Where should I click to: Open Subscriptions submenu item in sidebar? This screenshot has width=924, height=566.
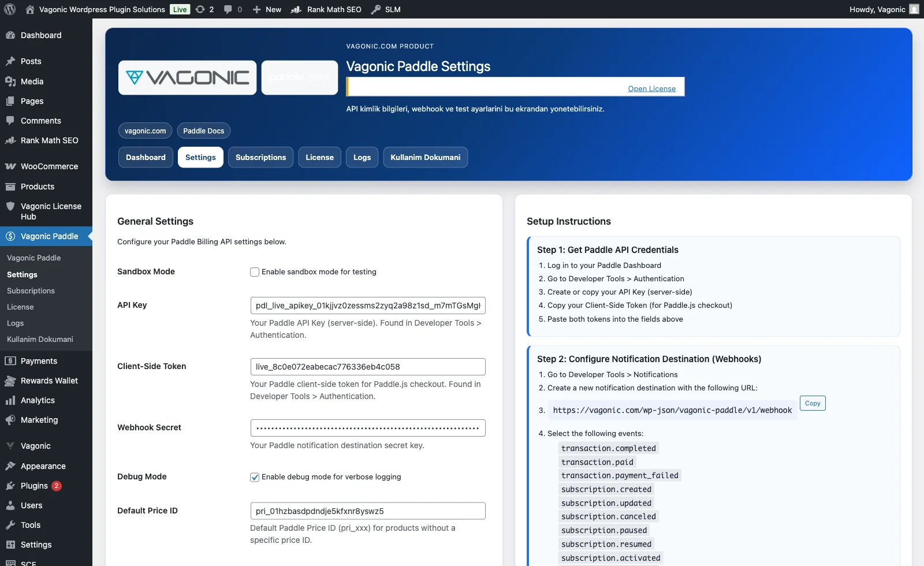(31, 291)
